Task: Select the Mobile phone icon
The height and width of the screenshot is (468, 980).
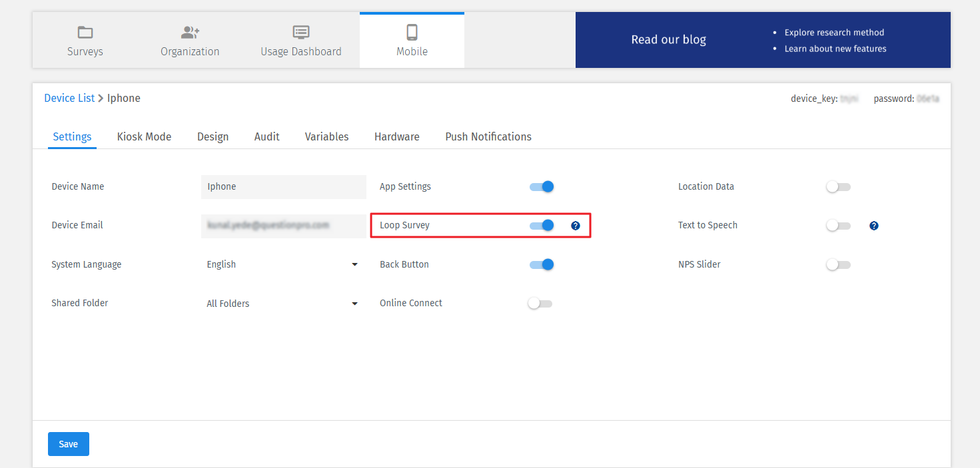Action: click(412, 32)
